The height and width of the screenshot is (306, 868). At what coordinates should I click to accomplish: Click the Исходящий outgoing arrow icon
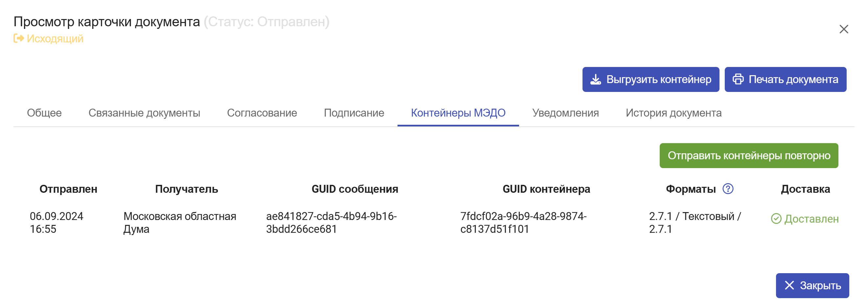tap(18, 39)
